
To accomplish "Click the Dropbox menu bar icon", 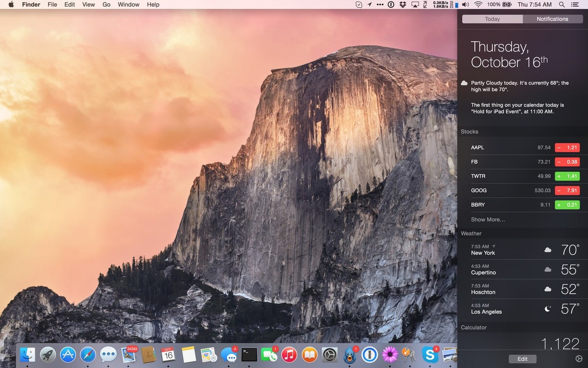I will pos(403,4).
